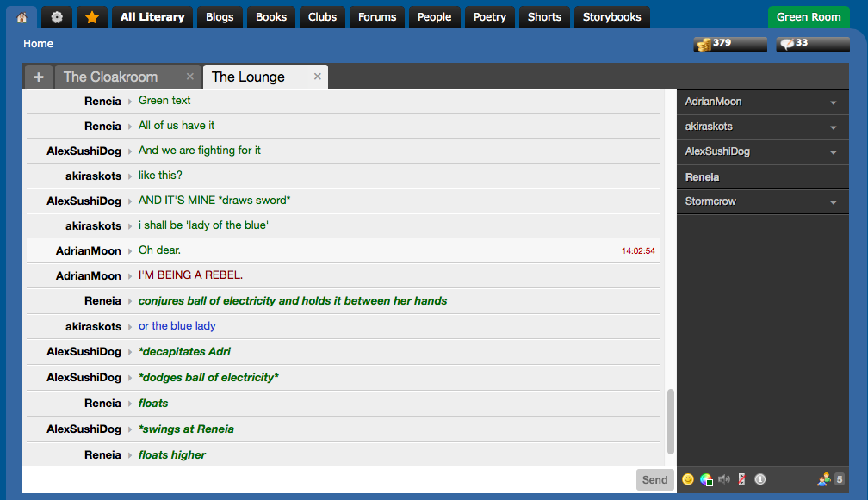Viewport: 868px width, 500px height.
Task: Open the smiley emoticon picker
Action: coord(687,479)
